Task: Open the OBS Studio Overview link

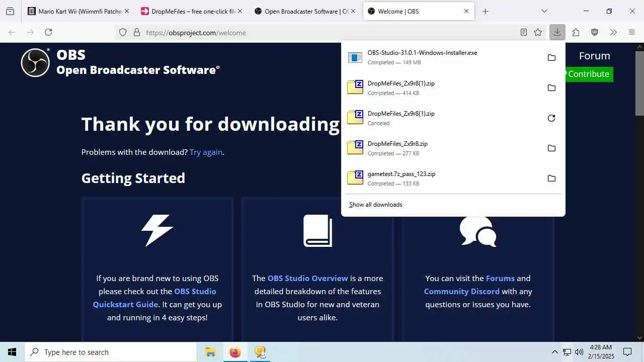Action: (x=307, y=278)
